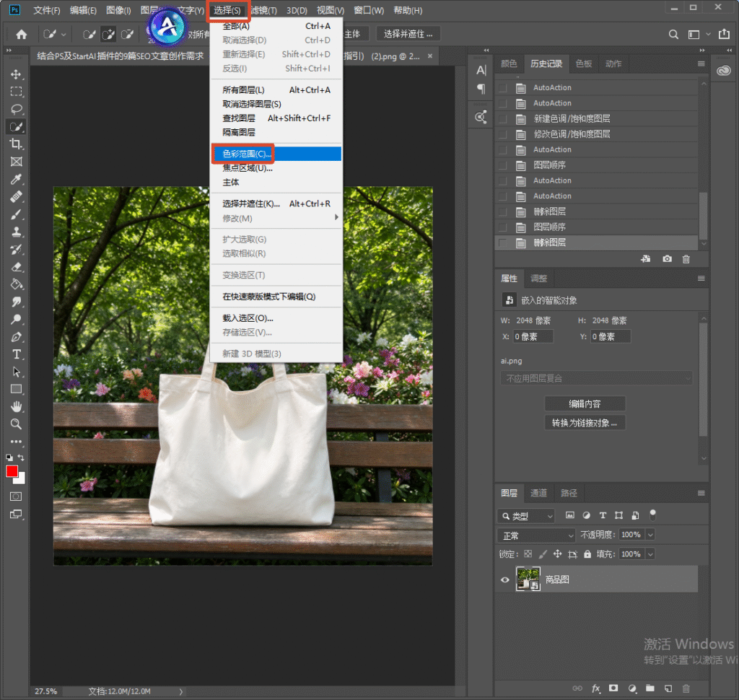Expand the fill 100% dropdown arrow
The image size is (739, 700).
[650, 554]
